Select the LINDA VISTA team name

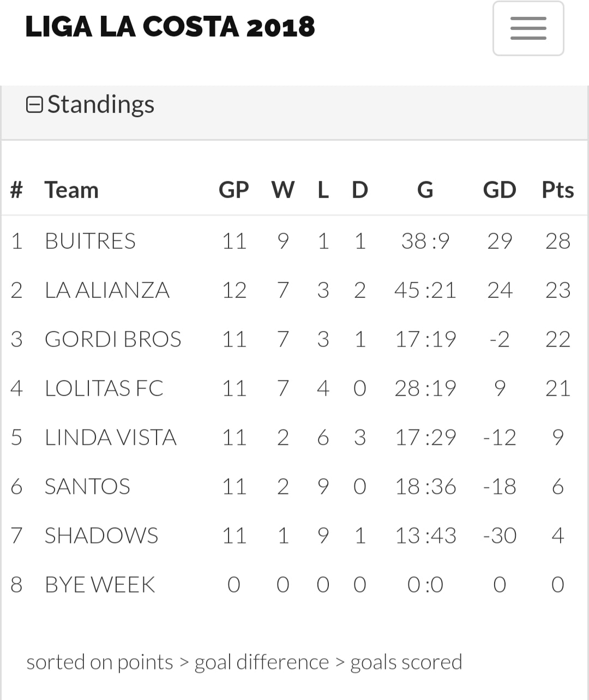[x=111, y=437]
